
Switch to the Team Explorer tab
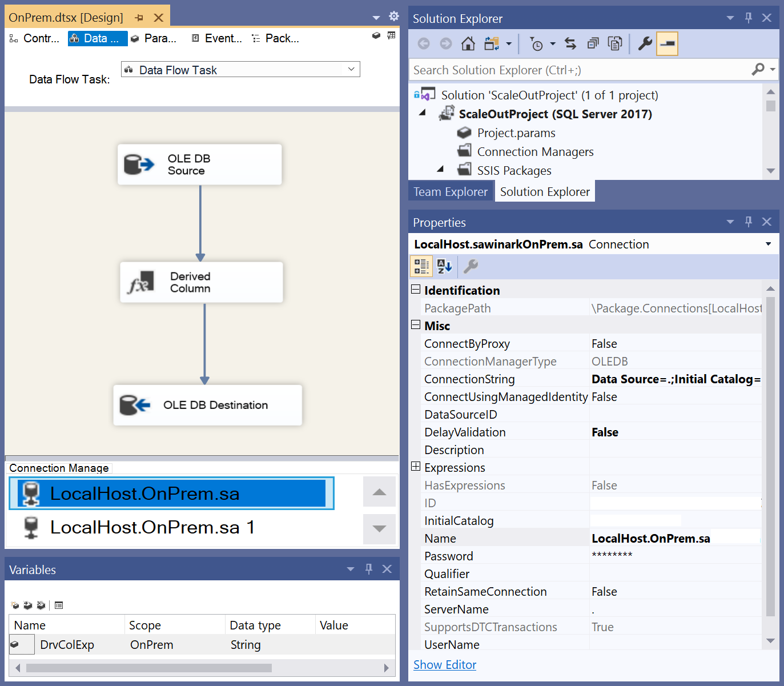pos(451,191)
